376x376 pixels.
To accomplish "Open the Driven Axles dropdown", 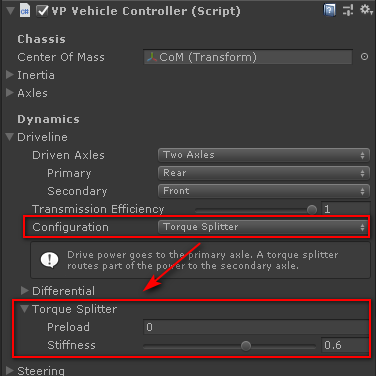I will [264, 155].
